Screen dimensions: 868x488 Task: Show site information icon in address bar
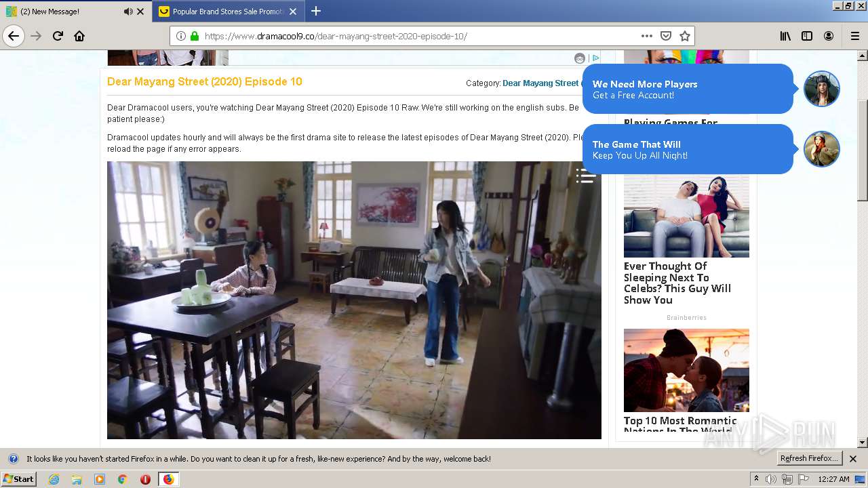[181, 36]
